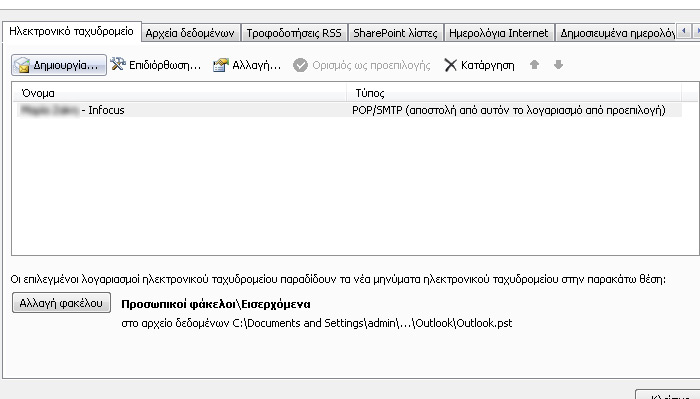Screen dimensions: 700x399
Task: Click the POP/SMTP account type cell
Action: tap(508, 110)
